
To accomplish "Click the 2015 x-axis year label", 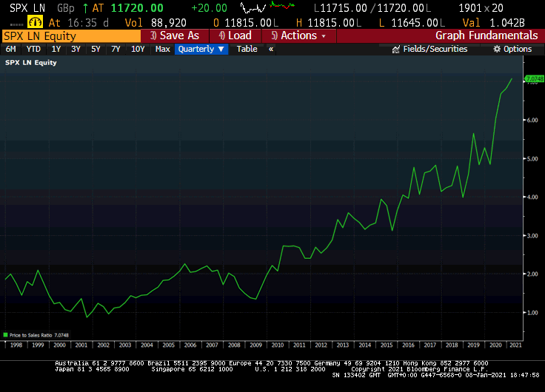I will [x=386, y=345].
